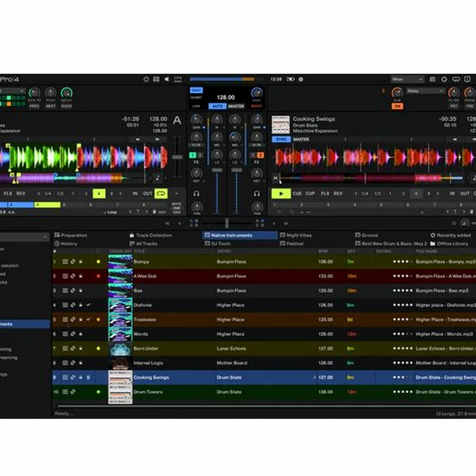The width and height of the screenshot is (476, 476).
Task: Click the list icon on Born Under row
Action: (65, 348)
